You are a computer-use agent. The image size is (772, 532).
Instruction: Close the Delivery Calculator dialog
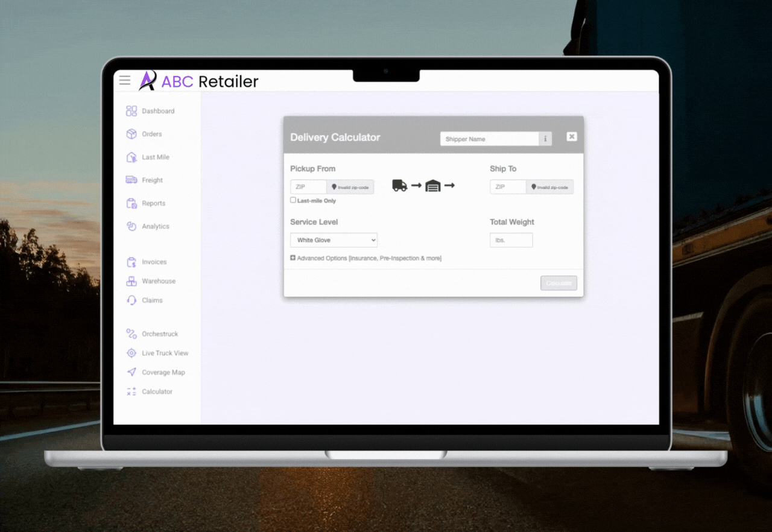pyautogui.click(x=572, y=137)
